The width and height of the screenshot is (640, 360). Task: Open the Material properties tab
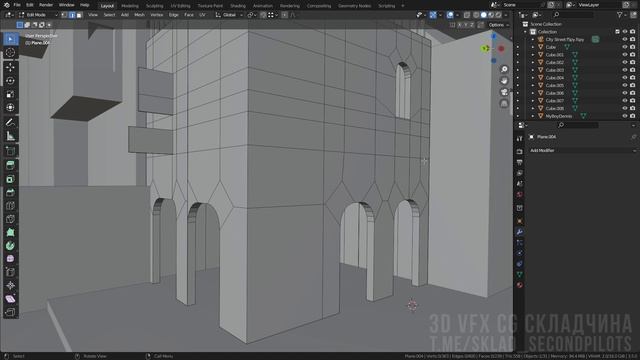520,285
